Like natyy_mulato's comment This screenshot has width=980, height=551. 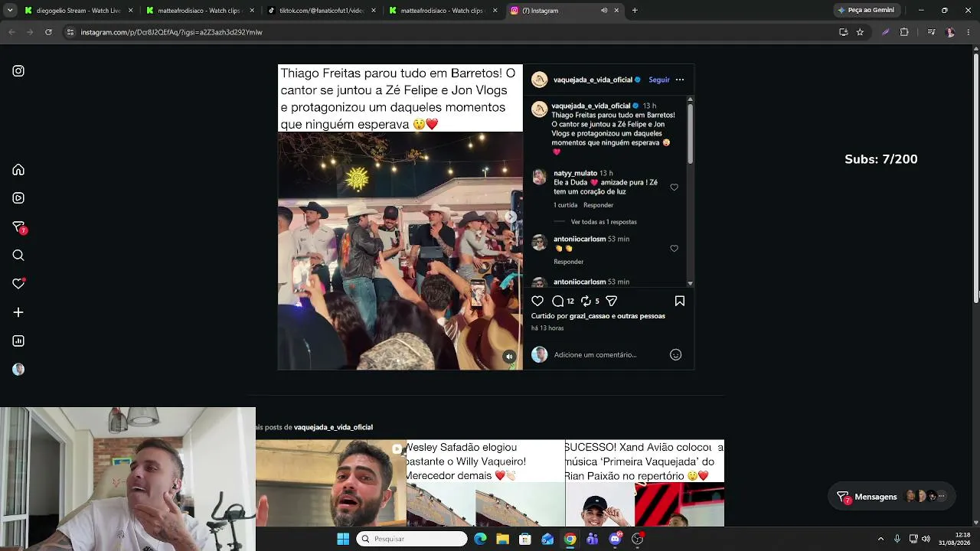[674, 187]
